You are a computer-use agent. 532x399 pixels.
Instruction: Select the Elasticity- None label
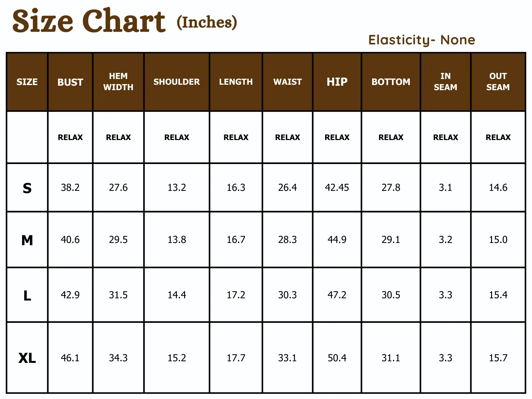(x=422, y=40)
